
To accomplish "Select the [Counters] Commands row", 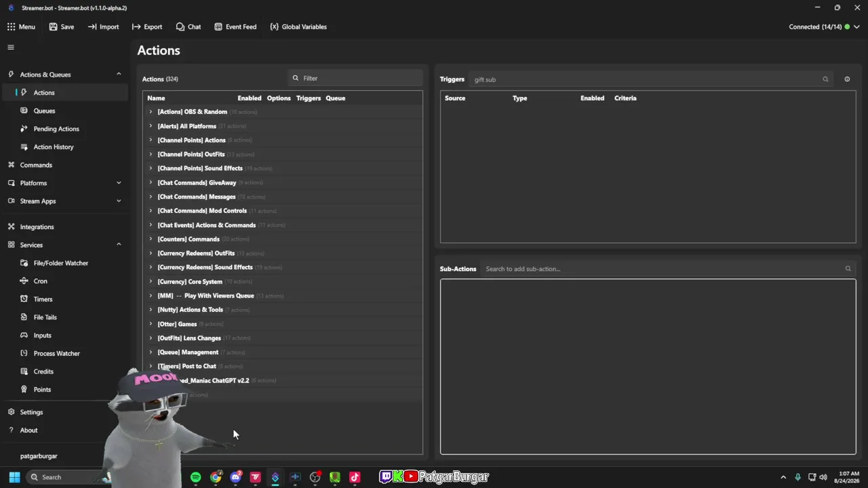I will click(283, 239).
